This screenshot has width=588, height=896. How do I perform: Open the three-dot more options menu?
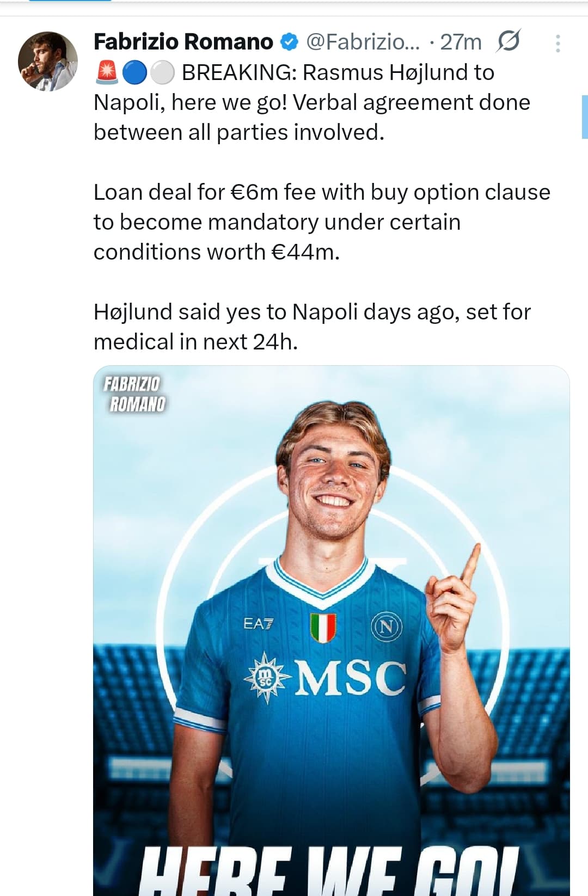click(558, 44)
